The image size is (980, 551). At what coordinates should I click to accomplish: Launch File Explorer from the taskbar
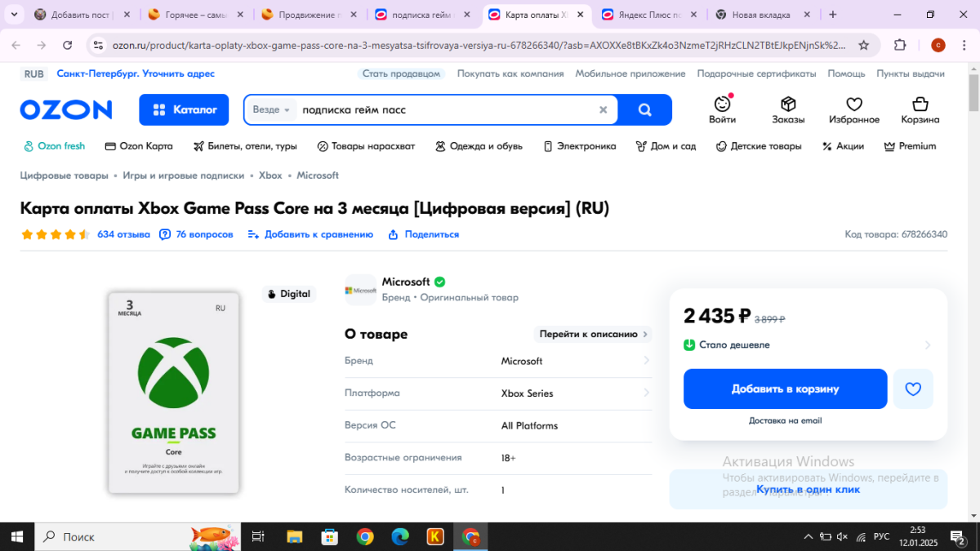click(295, 536)
